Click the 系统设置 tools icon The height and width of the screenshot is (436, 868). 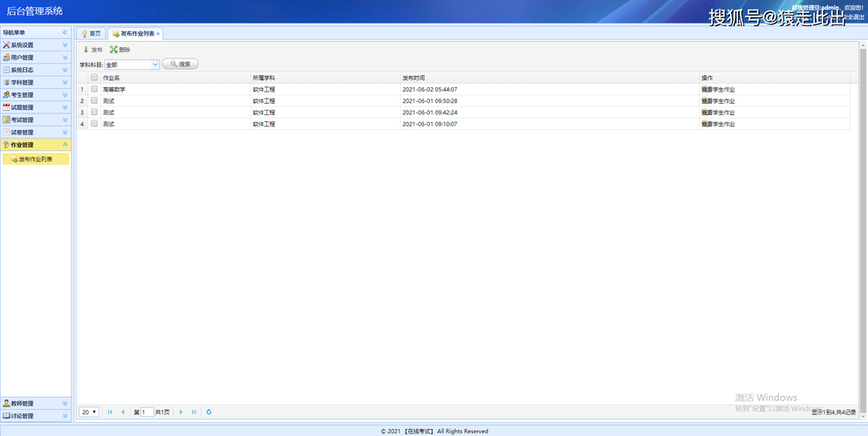tap(6, 44)
